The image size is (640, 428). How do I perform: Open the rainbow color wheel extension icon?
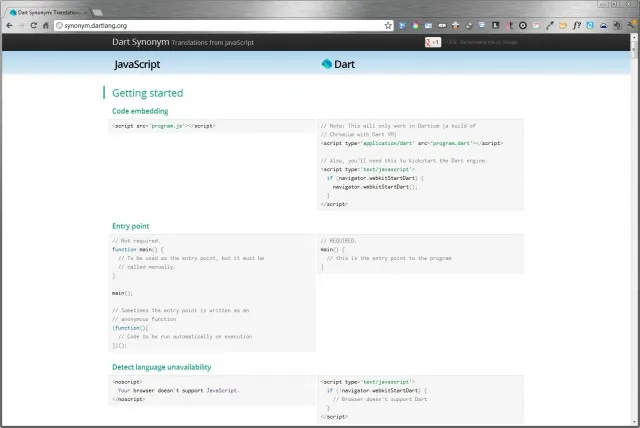(x=415, y=25)
